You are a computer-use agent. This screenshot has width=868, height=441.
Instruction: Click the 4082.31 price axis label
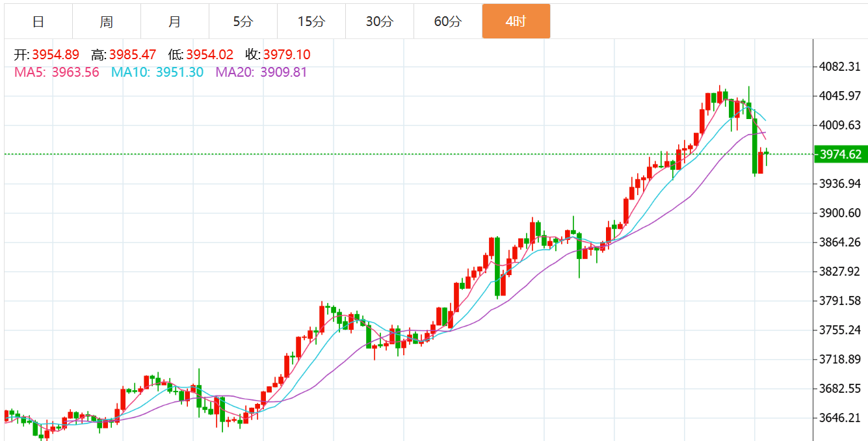click(x=840, y=66)
